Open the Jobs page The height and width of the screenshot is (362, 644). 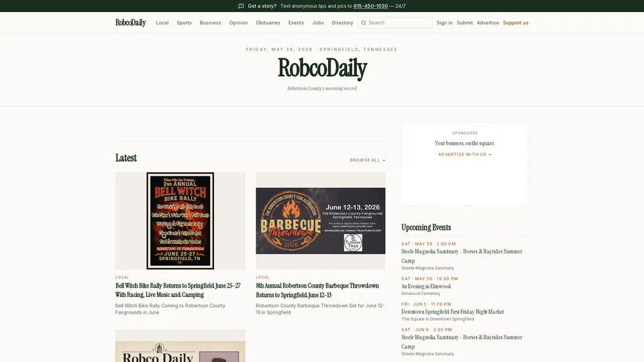pyautogui.click(x=318, y=23)
